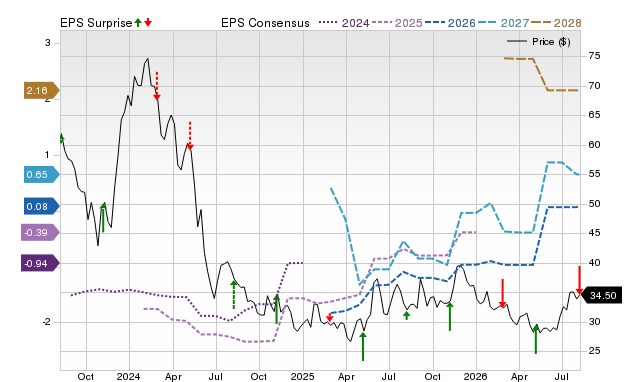Screen dimensions: 640x382
Task: Click green dotted surprise arrow after Jul 2024
Action: pos(233,294)
